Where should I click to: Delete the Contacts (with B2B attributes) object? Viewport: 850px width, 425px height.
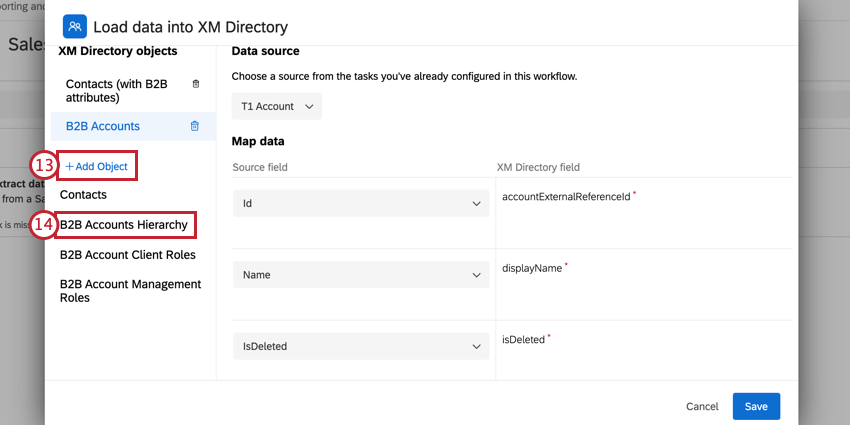196,84
